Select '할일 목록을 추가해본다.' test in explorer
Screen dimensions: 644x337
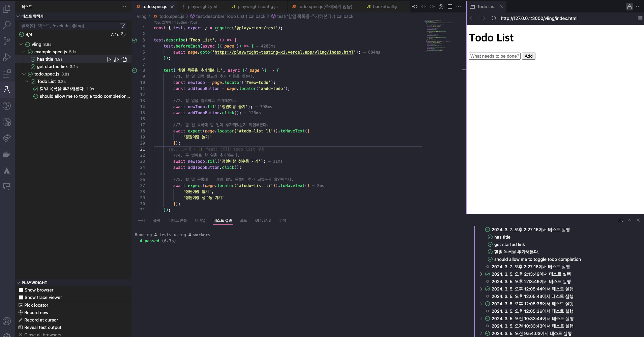[62, 89]
